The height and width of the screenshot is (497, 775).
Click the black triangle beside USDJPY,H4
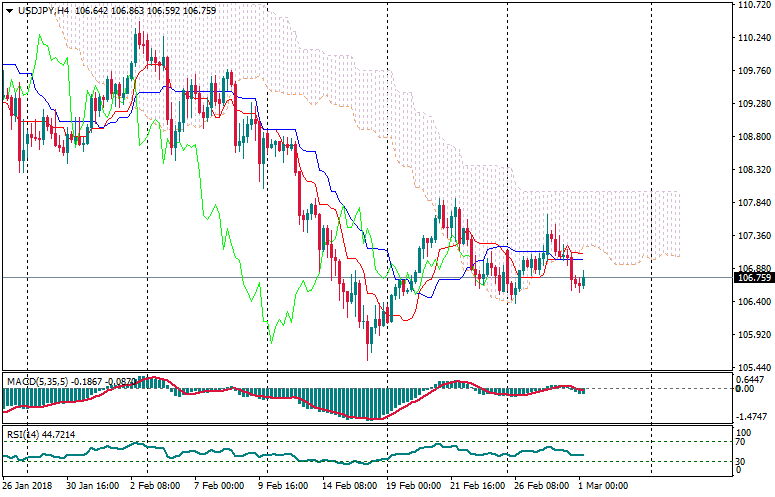[x=8, y=9]
